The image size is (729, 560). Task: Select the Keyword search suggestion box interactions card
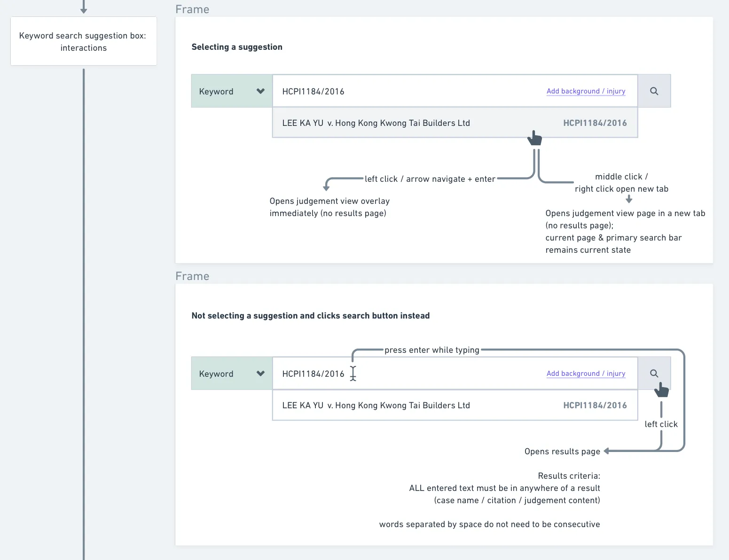click(84, 41)
